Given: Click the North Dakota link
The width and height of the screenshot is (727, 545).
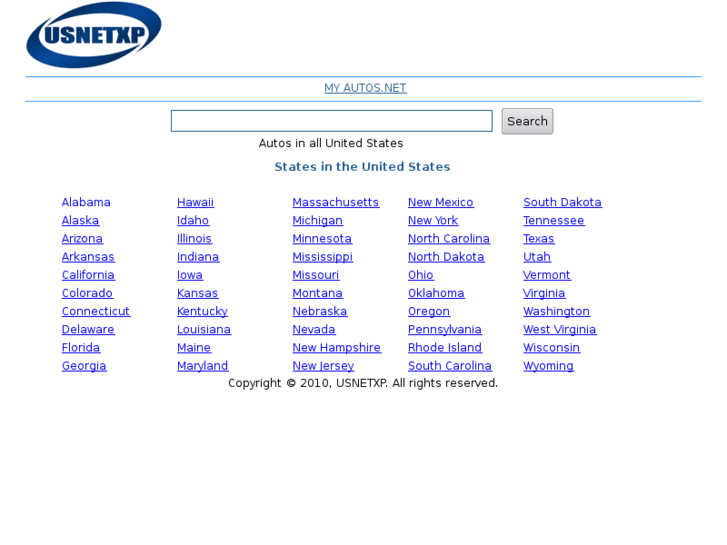Looking at the screenshot, I should 446,256.
